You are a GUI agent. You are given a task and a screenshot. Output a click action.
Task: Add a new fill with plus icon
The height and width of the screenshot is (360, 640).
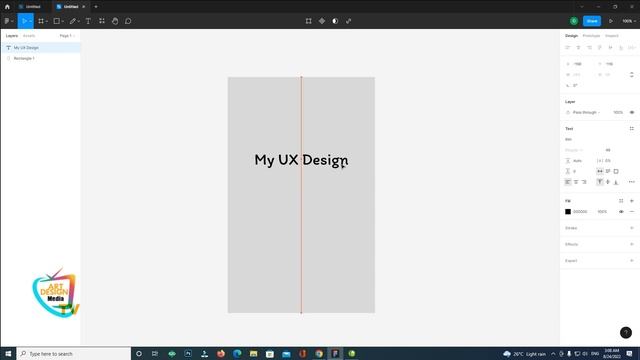coord(632,201)
